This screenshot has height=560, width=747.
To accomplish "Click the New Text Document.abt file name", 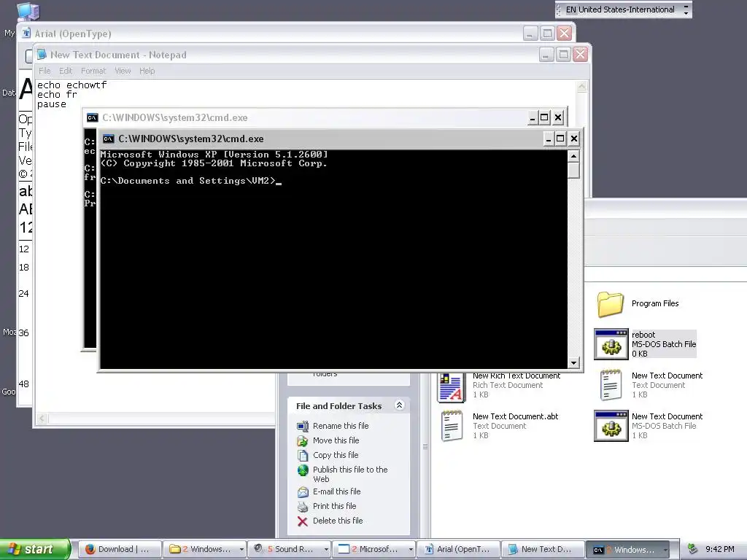I will point(516,416).
